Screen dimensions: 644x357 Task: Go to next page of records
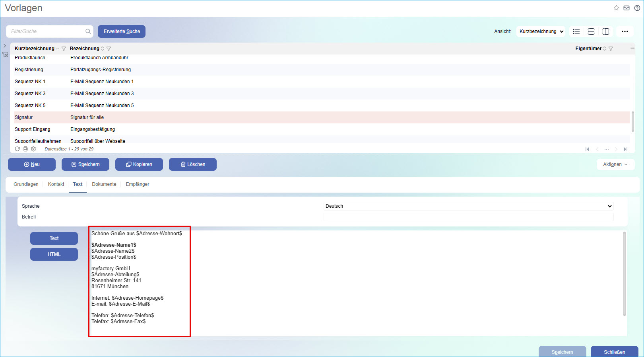click(x=616, y=149)
